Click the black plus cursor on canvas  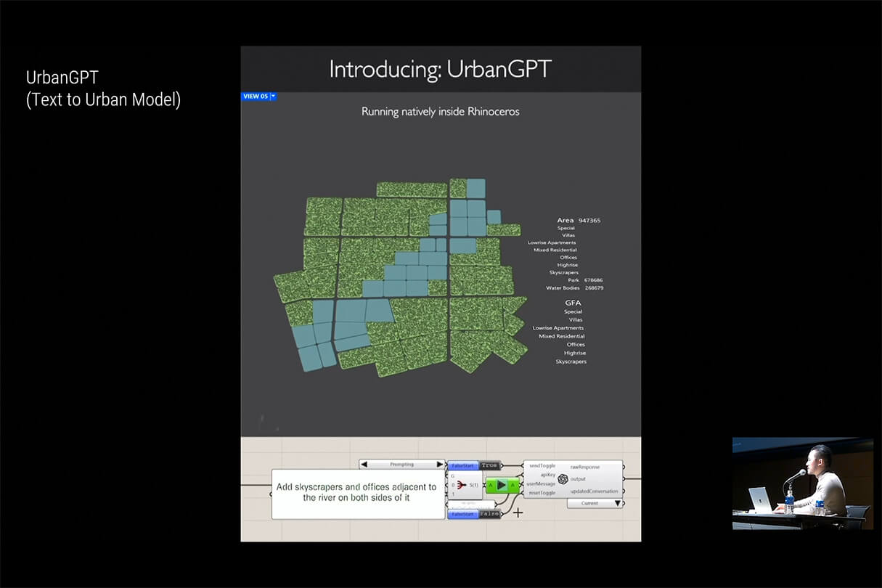coord(518,513)
